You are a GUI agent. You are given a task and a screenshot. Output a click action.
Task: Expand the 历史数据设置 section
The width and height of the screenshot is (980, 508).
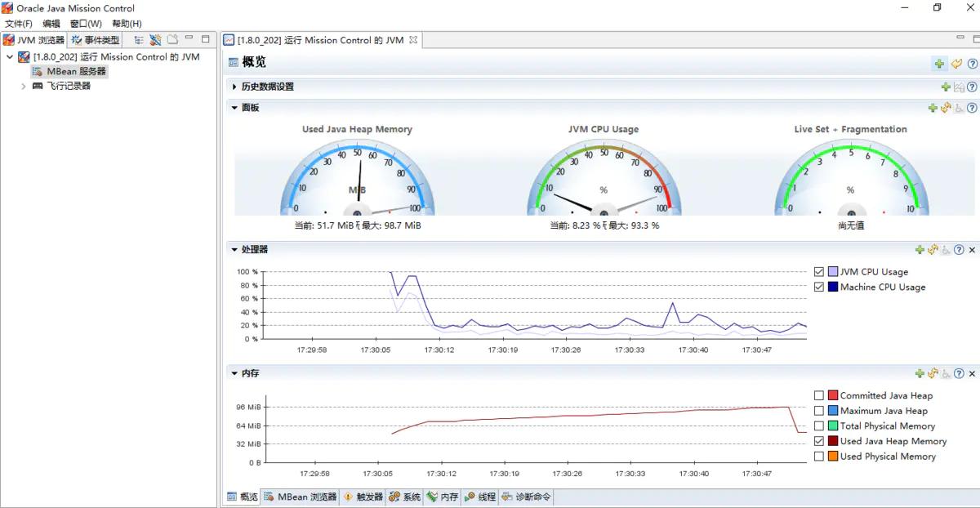234,87
